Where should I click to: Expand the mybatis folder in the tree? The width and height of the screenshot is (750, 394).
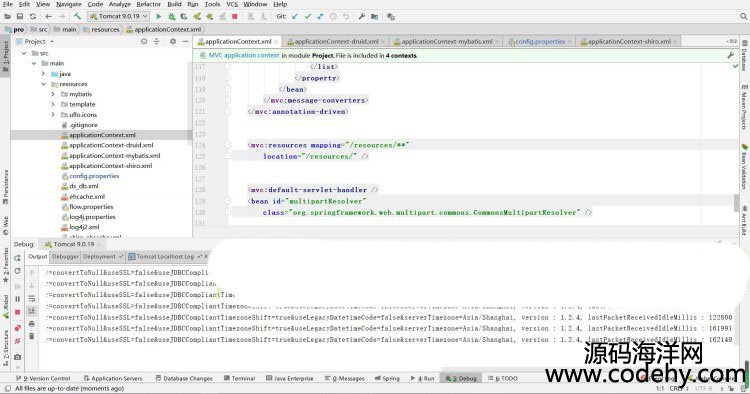click(x=53, y=94)
